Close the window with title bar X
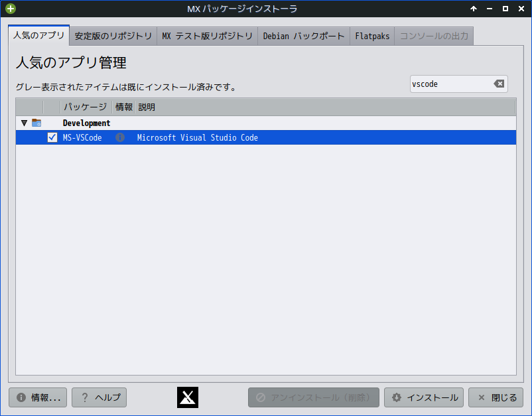 pos(521,9)
